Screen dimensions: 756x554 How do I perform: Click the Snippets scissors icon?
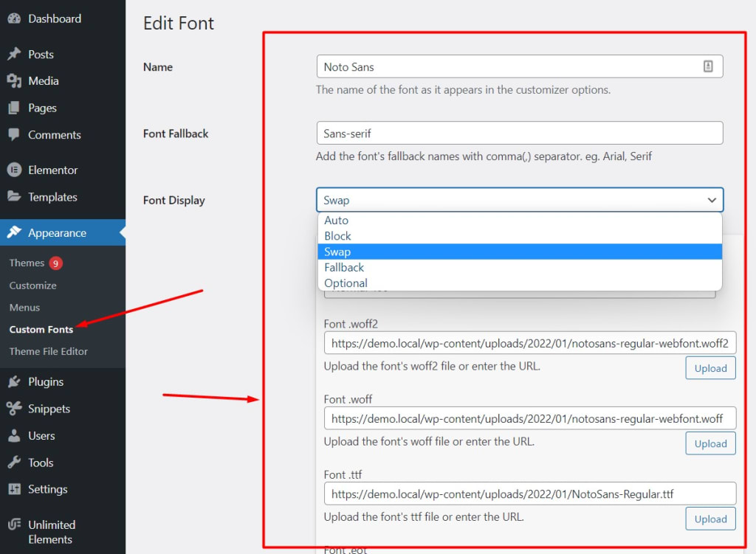[15, 409]
